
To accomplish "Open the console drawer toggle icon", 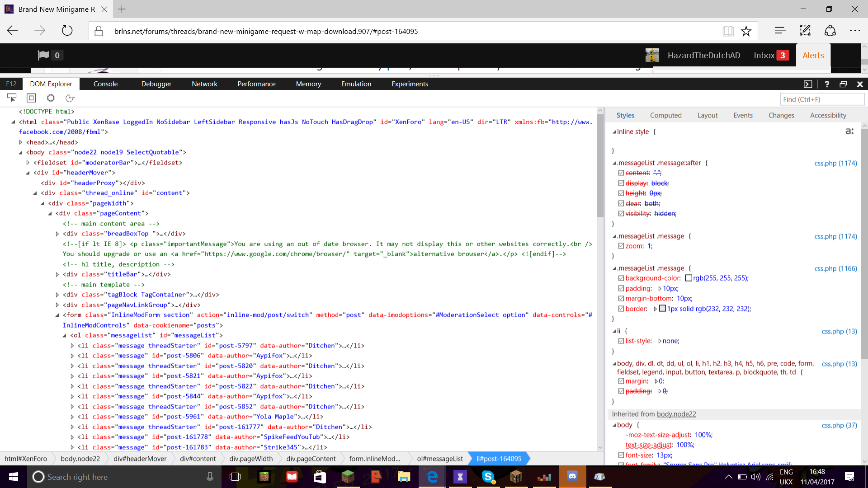I will [808, 84].
